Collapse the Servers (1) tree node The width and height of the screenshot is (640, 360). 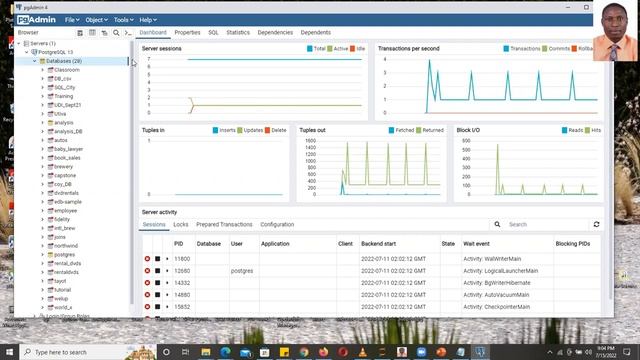(x=19, y=43)
